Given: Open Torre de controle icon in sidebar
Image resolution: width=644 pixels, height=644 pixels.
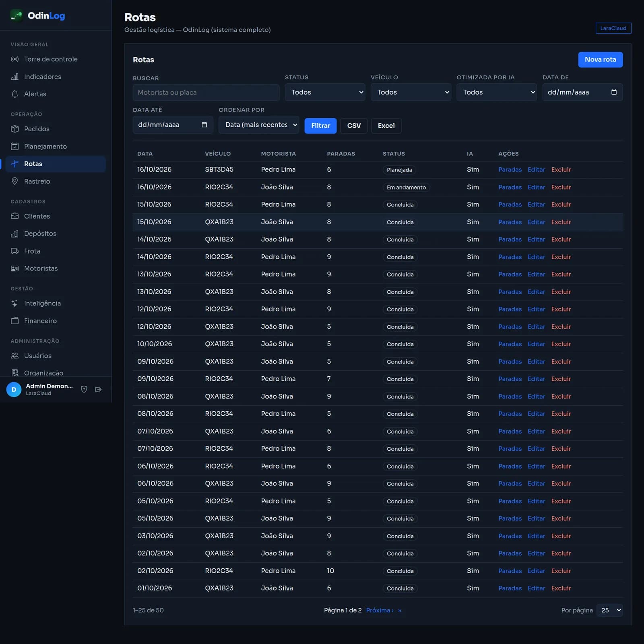Looking at the screenshot, I should [x=15, y=59].
